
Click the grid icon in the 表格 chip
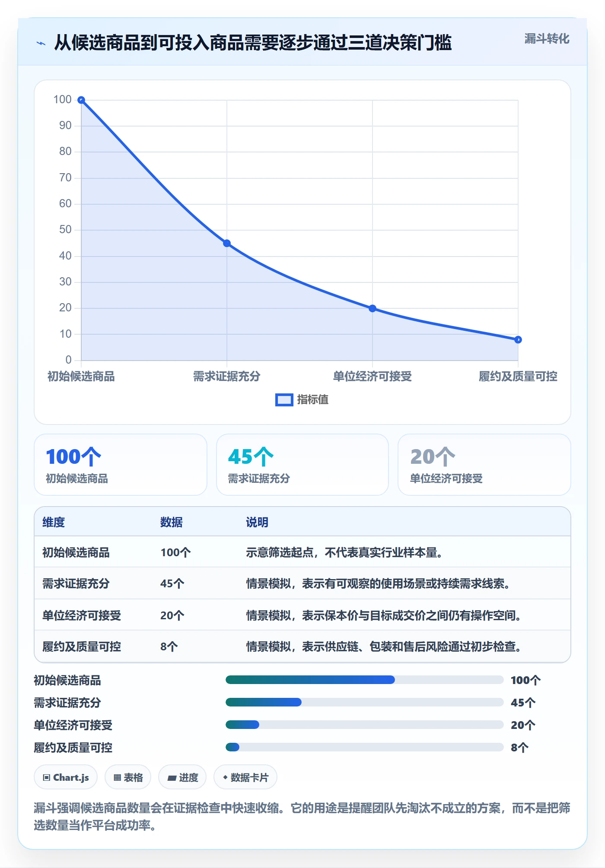click(117, 778)
